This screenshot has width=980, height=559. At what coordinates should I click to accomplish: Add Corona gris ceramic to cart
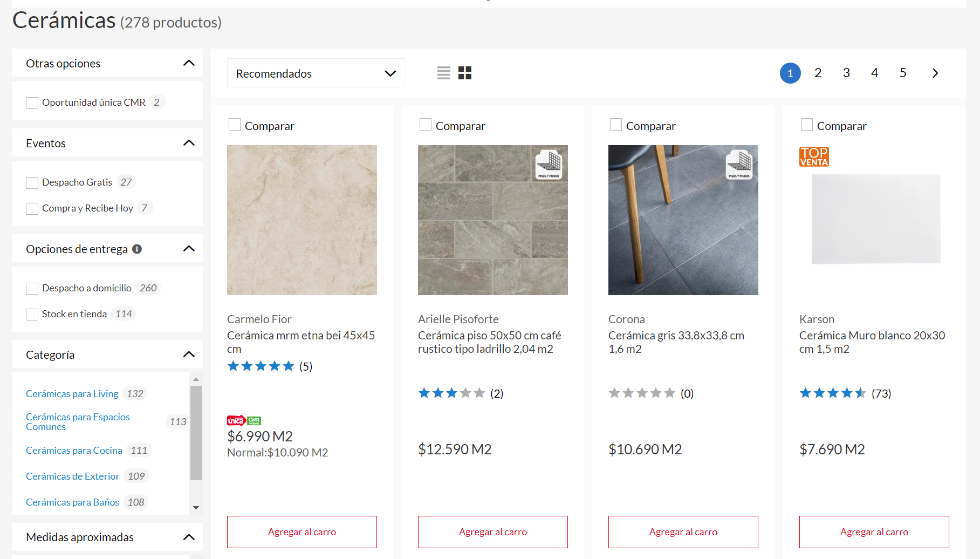tap(683, 532)
